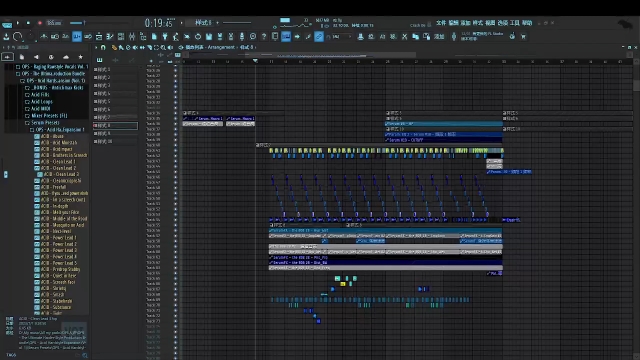This screenshot has height=360, width=640.
Task: Open the browser speaker sounds tab
Action: click(x=36, y=57)
